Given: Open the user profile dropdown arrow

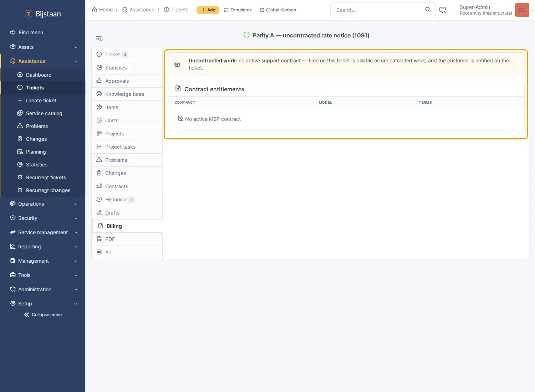Looking at the screenshot, I should [532, 10].
